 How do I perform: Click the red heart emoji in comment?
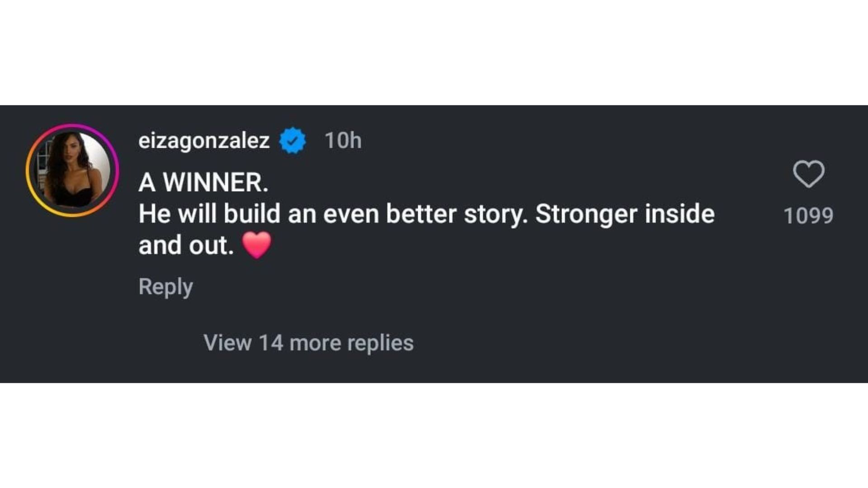click(257, 245)
